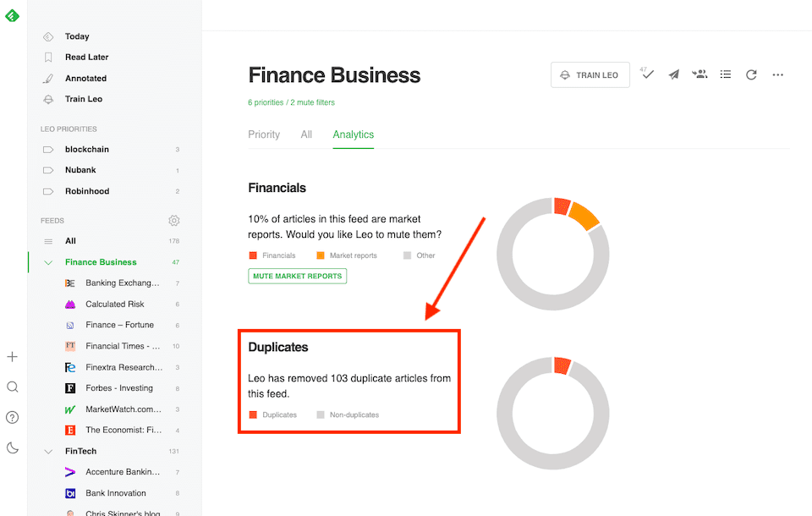
Task: Switch to the All tab
Action: (306, 134)
